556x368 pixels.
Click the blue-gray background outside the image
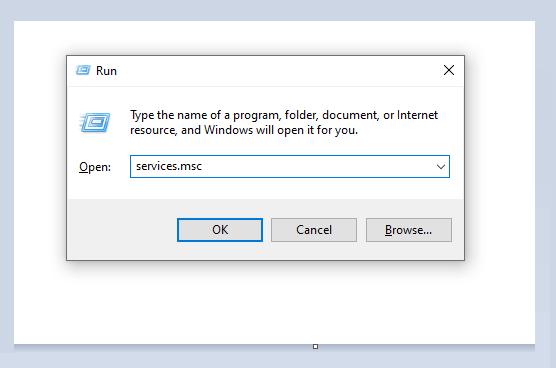click(x=277, y=10)
